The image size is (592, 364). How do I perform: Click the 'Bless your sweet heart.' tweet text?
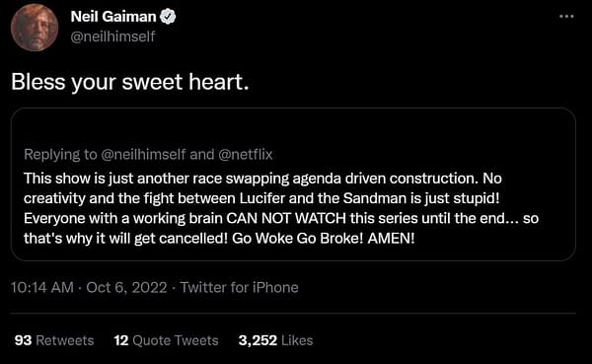click(x=130, y=82)
